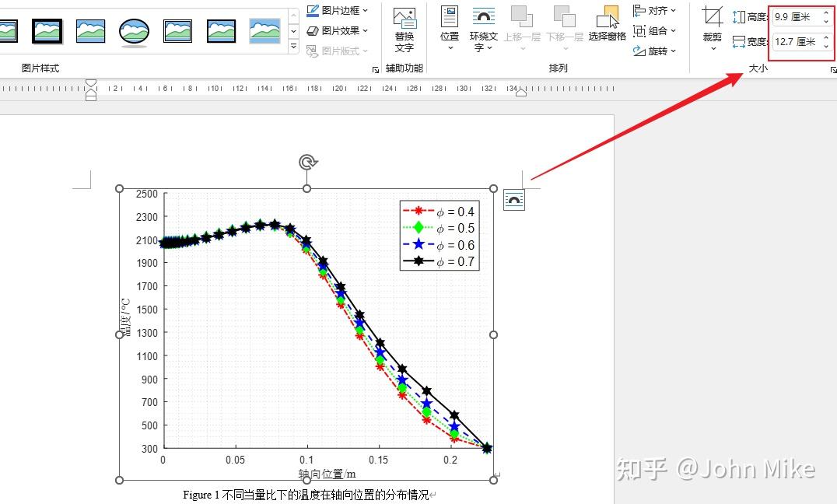Open the 替换文字 (Alt Text) pane
837x504 pixels.
coord(404,27)
